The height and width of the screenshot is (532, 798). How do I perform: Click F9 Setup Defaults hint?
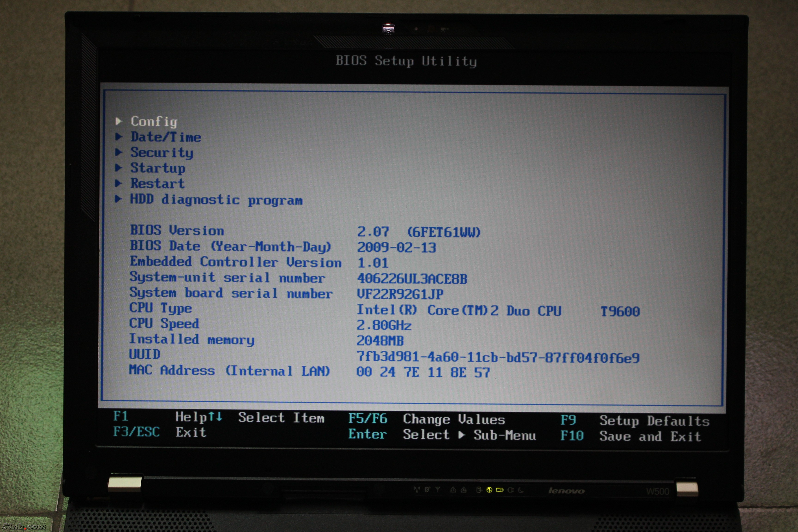point(635,420)
